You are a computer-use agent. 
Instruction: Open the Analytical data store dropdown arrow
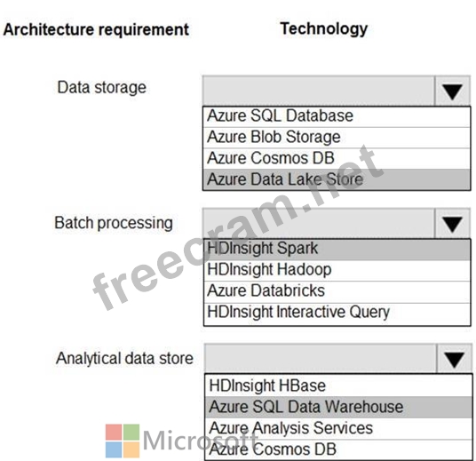454,359
